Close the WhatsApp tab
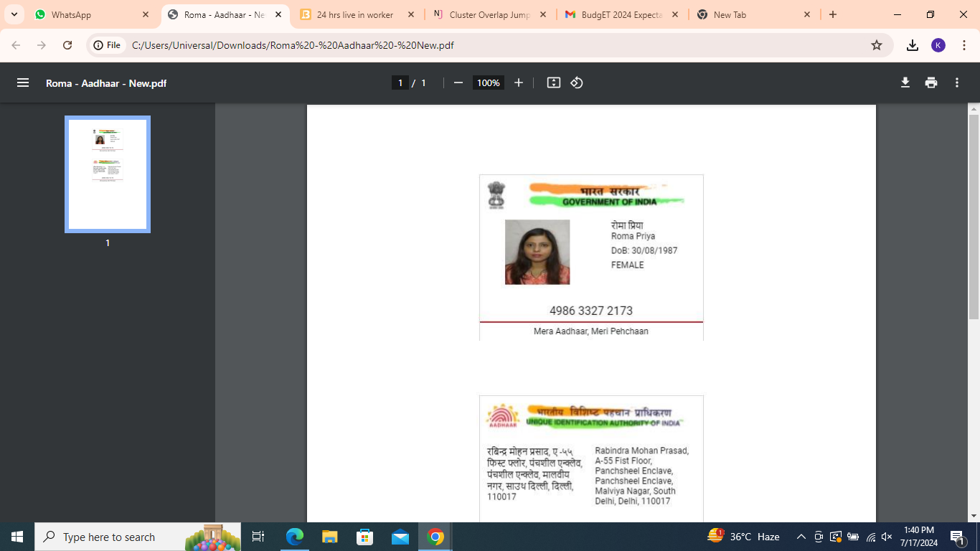 [146, 14]
